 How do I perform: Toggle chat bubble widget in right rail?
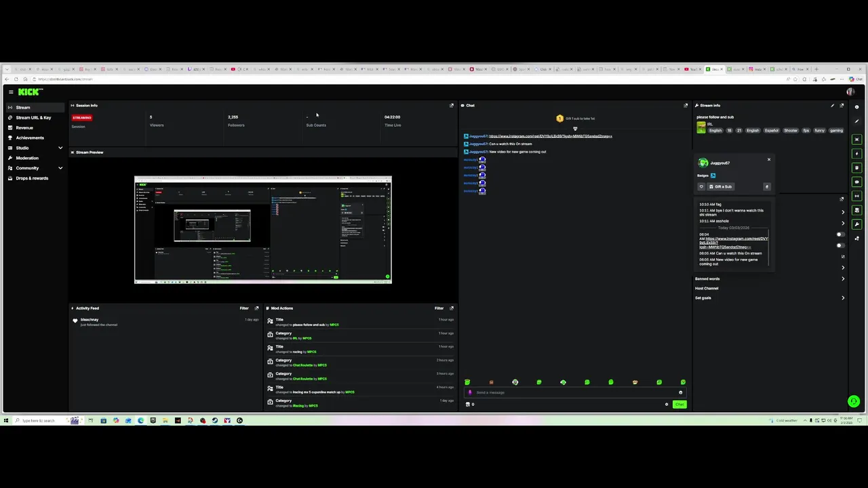tap(856, 182)
